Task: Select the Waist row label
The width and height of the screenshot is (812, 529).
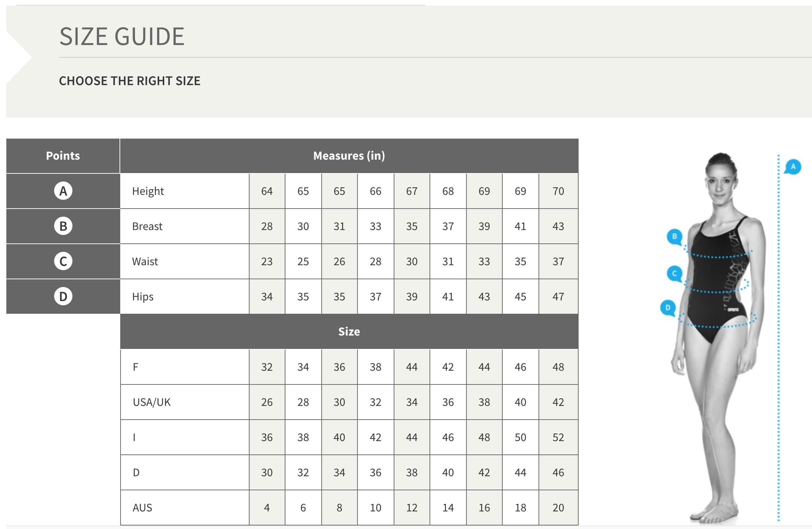Action: pyautogui.click(x=145, y=261)
